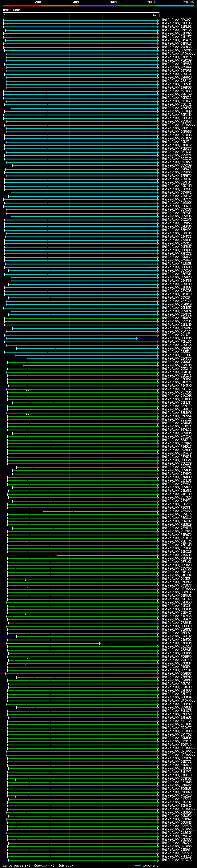The width and height of the screenshot is (197, 868).
Task: Select the UniRef100_P58554 label
Action: [177, 416]
